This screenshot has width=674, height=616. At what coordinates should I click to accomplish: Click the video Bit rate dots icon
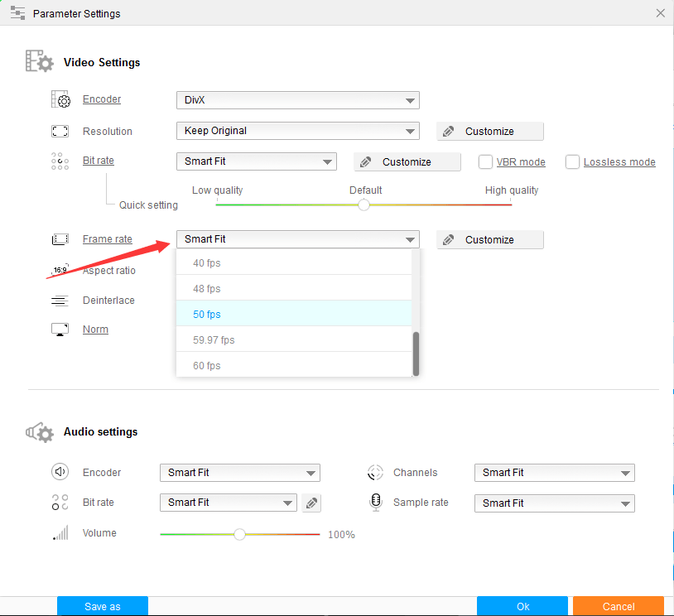[x=60, y=161]
